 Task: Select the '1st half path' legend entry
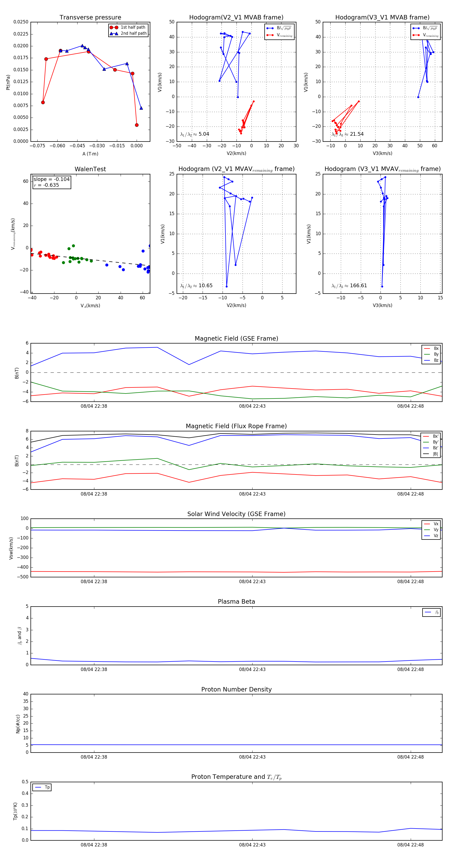(x=128, y=27)
